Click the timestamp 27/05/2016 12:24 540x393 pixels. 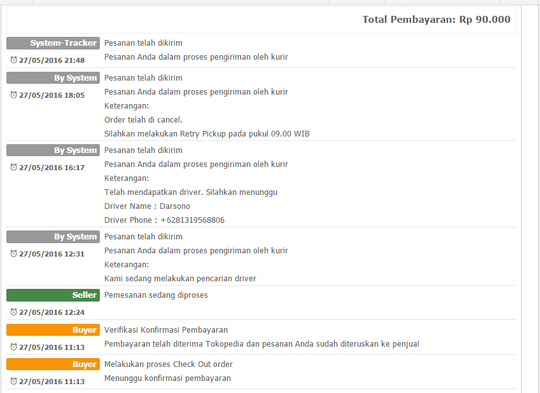point(52,312)
